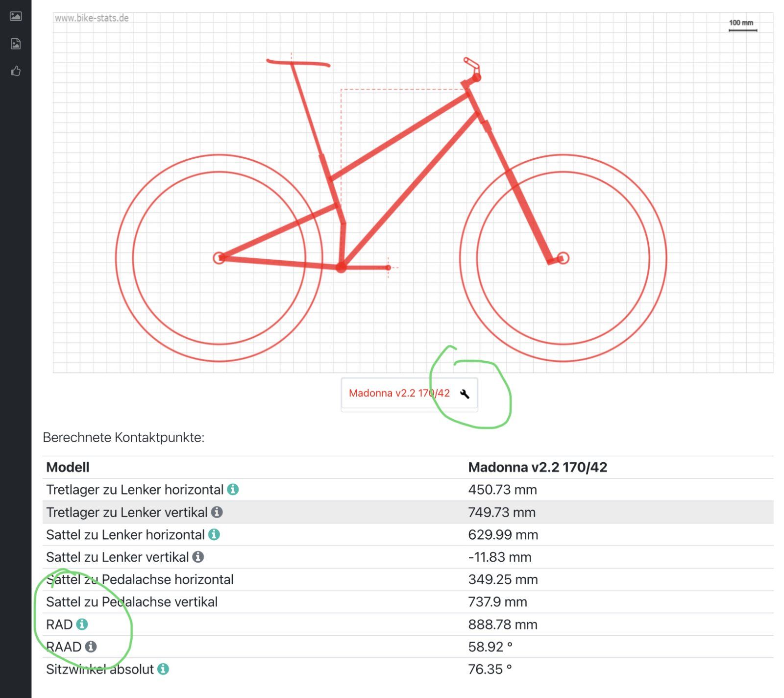Click the info icon beside RAD
Viewport: 784px width, 698px height.
click(82, 624)
